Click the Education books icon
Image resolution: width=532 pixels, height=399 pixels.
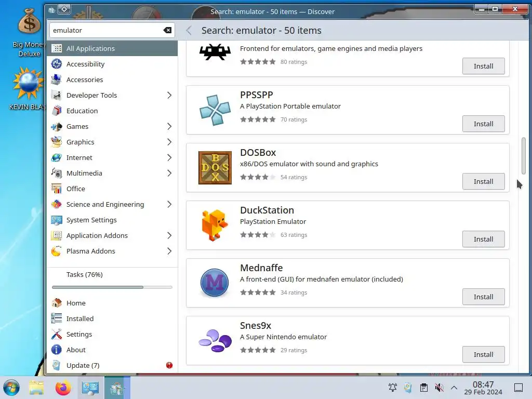coord(56,111)
